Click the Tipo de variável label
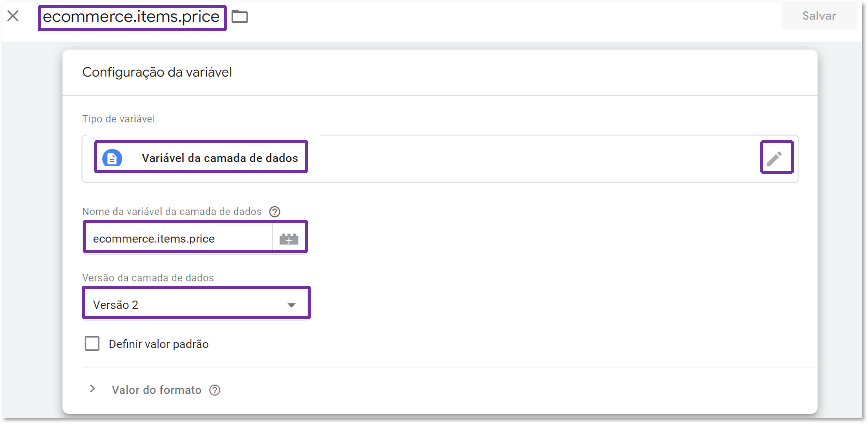 119,119
